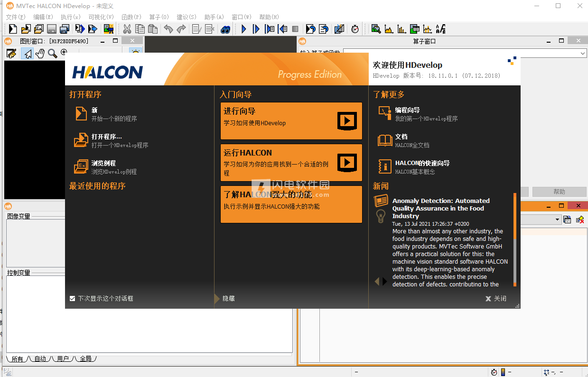Click the cut scissors icon

(x=127, y=29)
